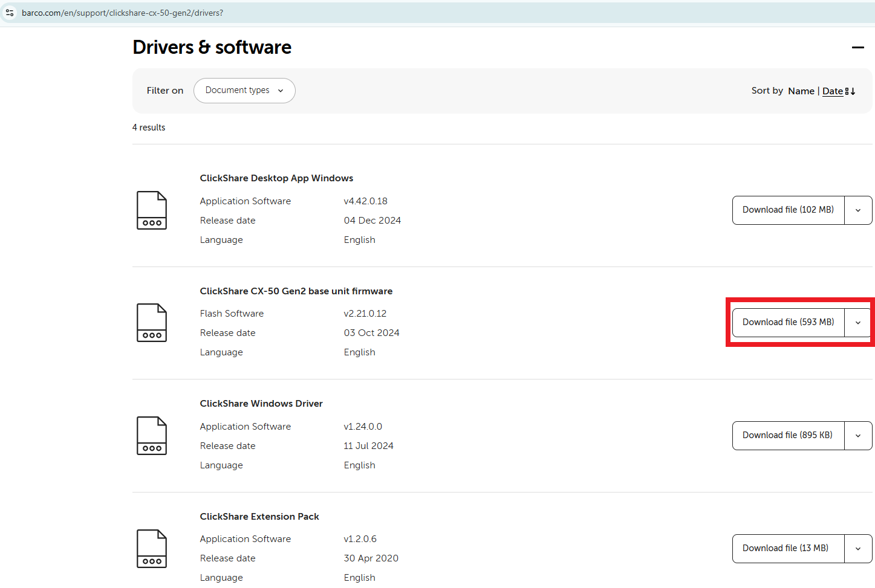Image resolution: width=875 pixels, height=588 pixels.
Task: Click the ClickShare Extension Pack title
Action: click(259, 517)
